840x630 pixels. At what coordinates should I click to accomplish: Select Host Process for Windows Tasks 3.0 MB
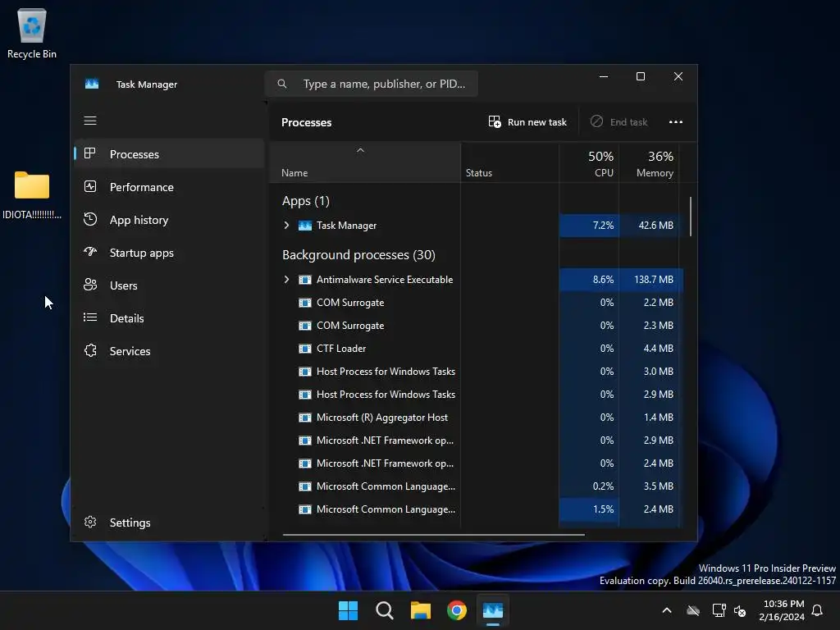click(x=477, y=372)
